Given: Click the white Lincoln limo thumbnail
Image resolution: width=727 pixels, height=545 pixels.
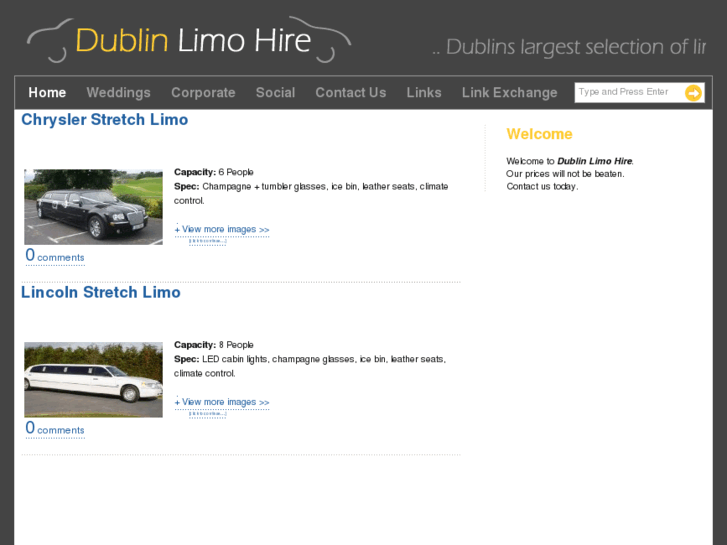Looking at the screenshot, I should pyautogui.click(x=93, y=379).
